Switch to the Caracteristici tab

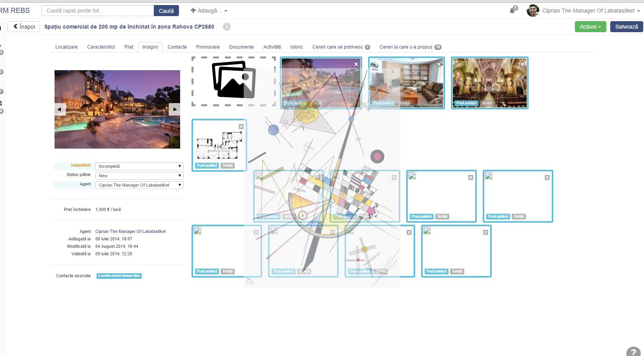pyautogui.click(x=101, y=47)
